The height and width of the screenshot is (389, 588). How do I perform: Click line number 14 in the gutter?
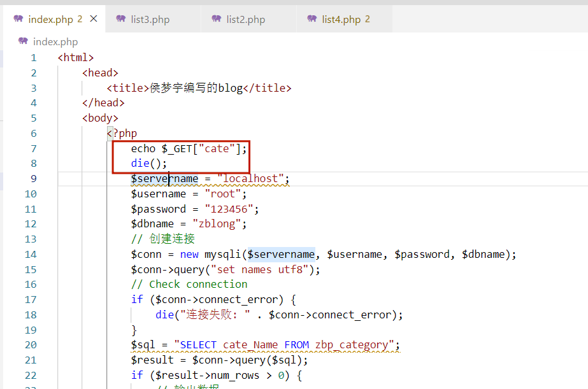pos(31,255)
